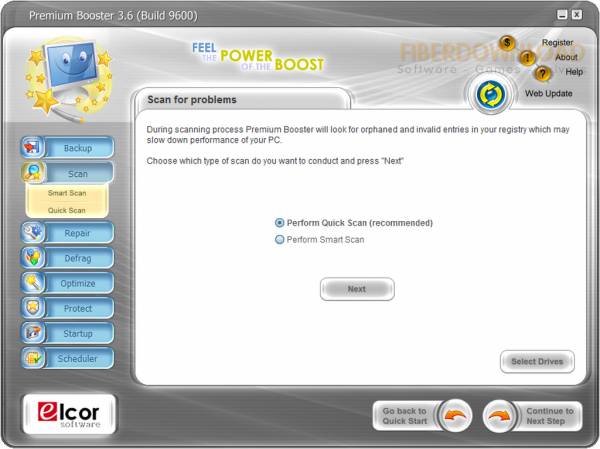The height and width of the screenshot is (449, 600).
Task: Click the Register dollar coin icon
Action: 507,42
